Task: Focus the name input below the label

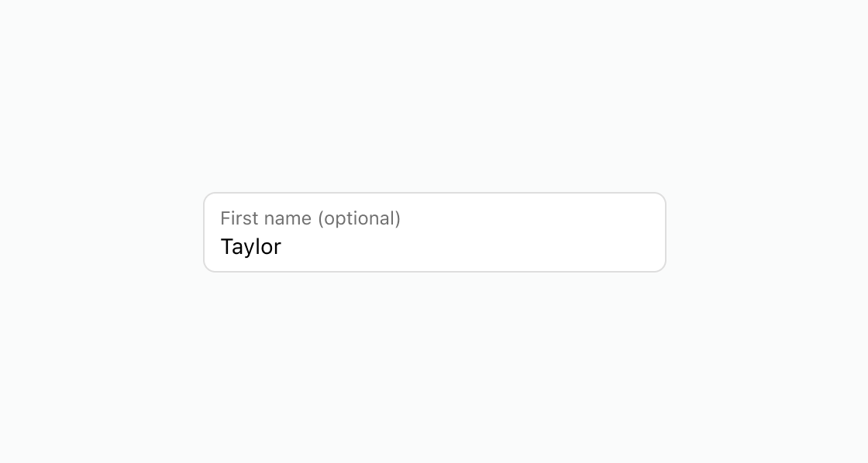Action: click(434, 247)
